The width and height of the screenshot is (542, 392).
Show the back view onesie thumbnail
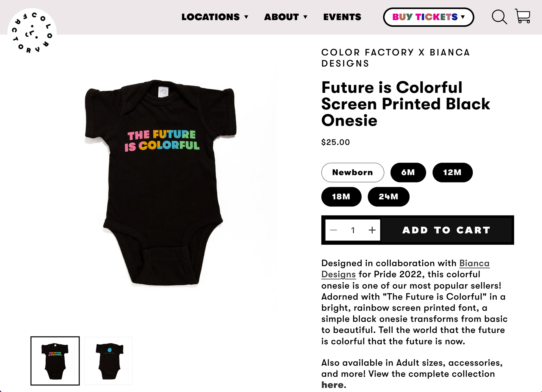click(109, 361)
